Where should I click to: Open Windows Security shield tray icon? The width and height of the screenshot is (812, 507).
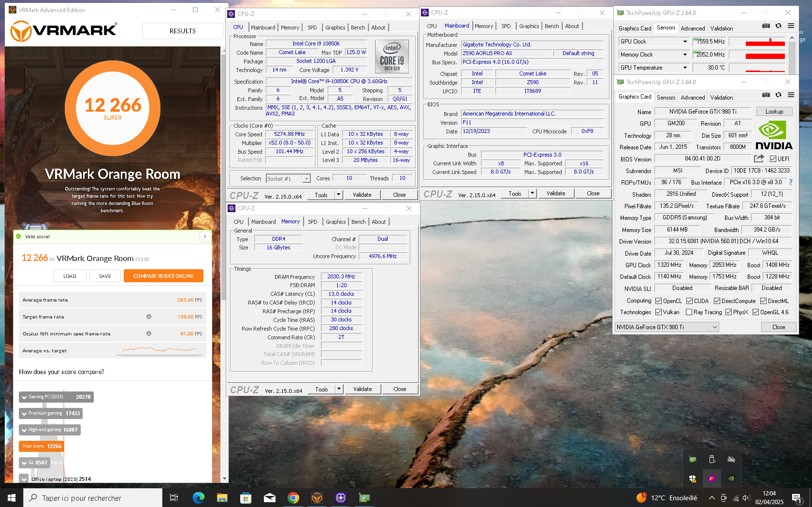[693, 478]
